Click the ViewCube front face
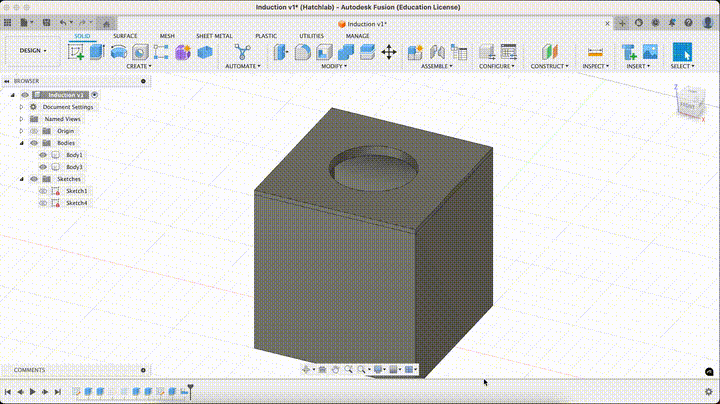The width and height of the screenshot is (720, 404). pyautogui.click(x=687, y=105)
